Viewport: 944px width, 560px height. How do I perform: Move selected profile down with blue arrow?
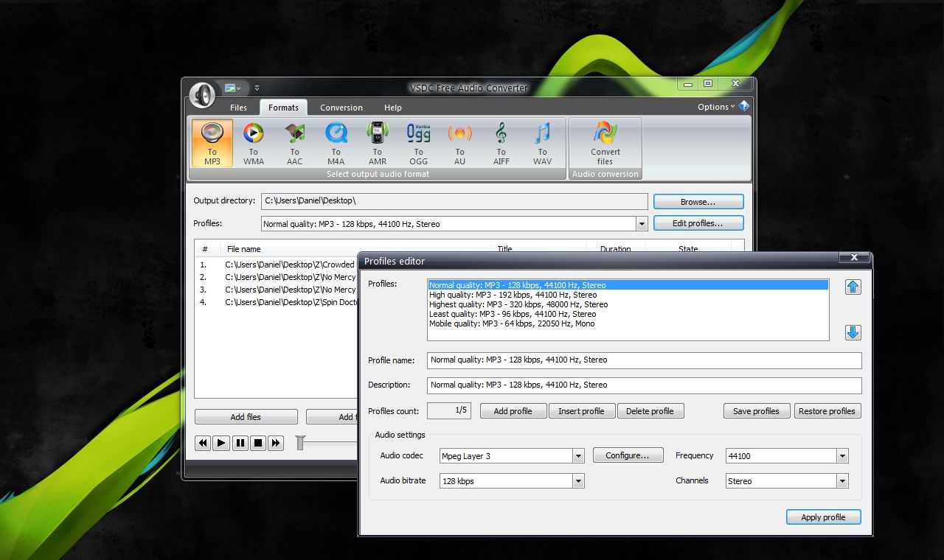point(853,332)
